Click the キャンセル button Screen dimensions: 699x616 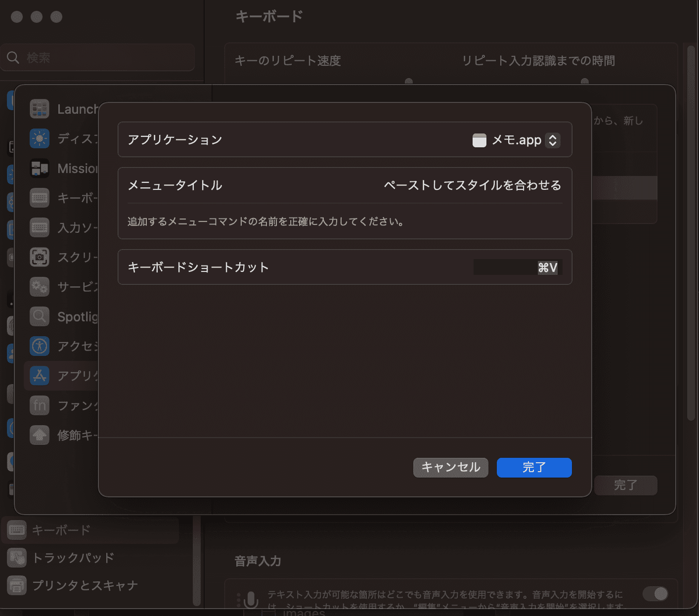450,468
